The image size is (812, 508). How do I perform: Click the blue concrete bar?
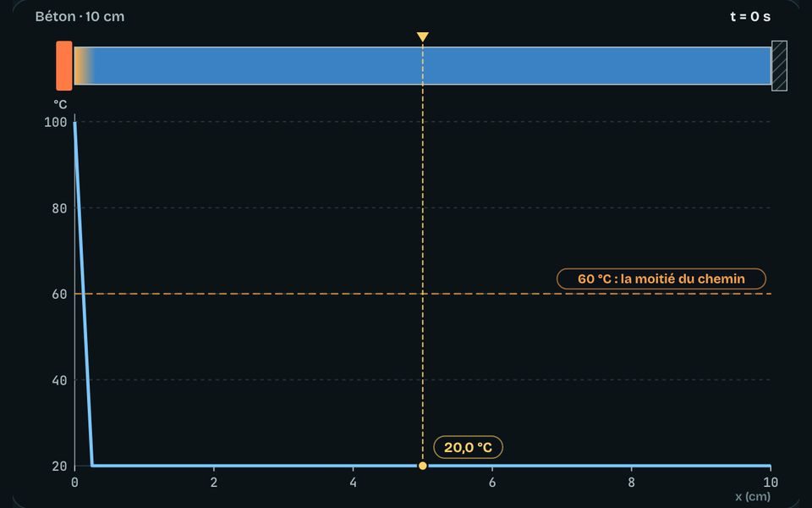[x=423, y=66]
